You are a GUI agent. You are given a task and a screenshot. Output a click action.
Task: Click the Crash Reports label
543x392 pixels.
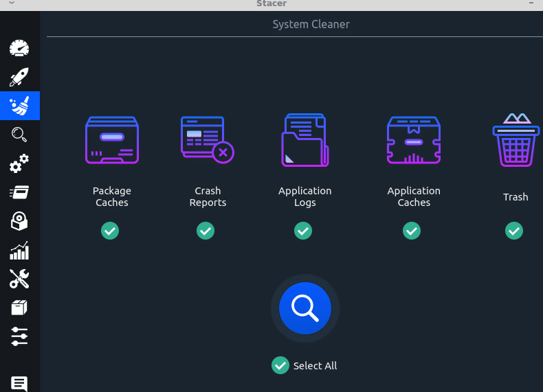208,196
